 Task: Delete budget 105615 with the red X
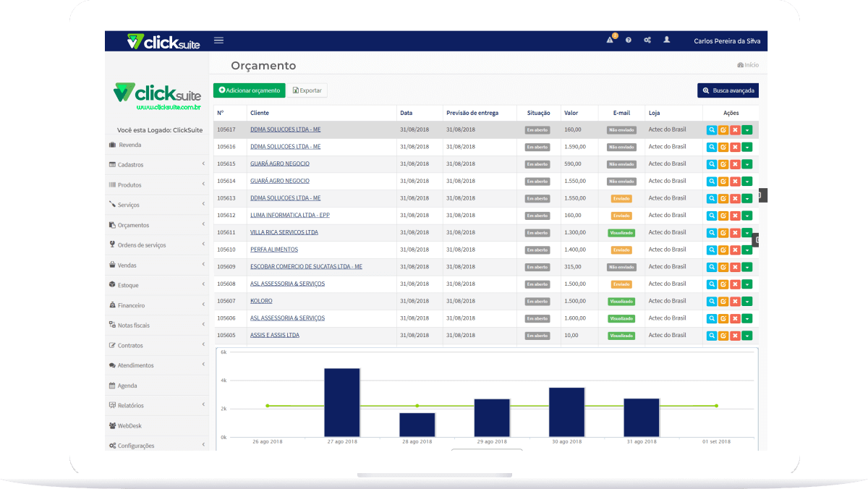[735, 164]
